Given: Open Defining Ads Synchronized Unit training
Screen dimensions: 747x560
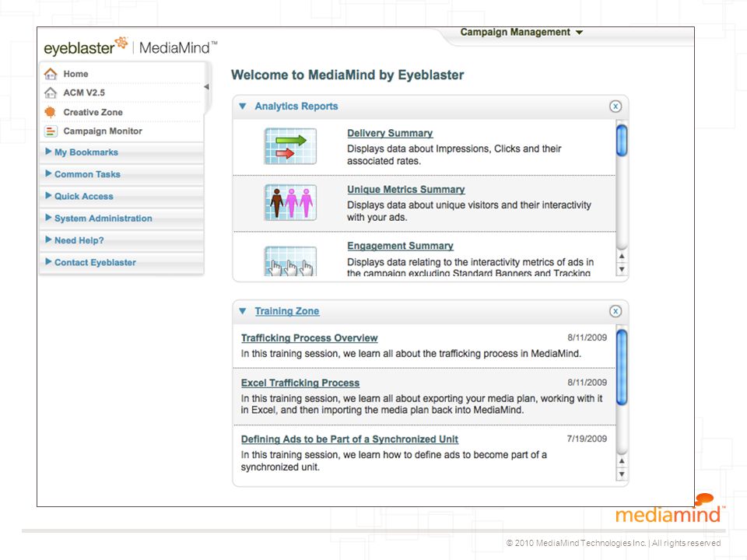Looking at the screenshot, I should tap(349, 439).
